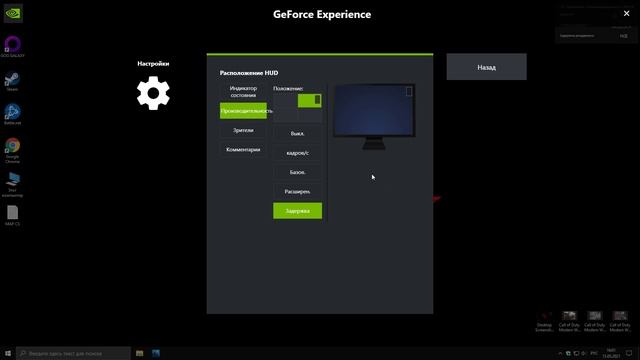Select the Desktop Screenshot file thumbnail
This screenshot has width=640, height=360.
pos(544,321)
